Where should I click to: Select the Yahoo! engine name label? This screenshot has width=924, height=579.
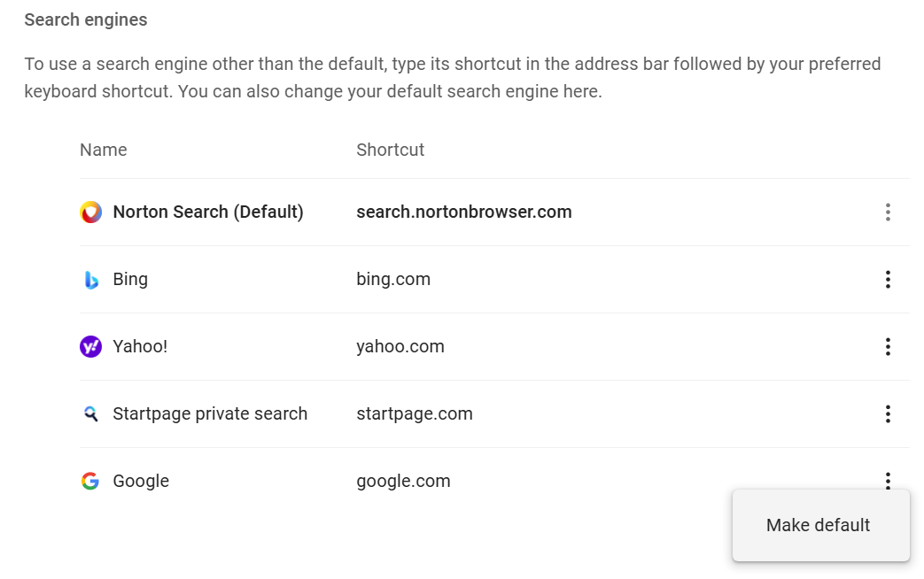(x=140, y=347)
